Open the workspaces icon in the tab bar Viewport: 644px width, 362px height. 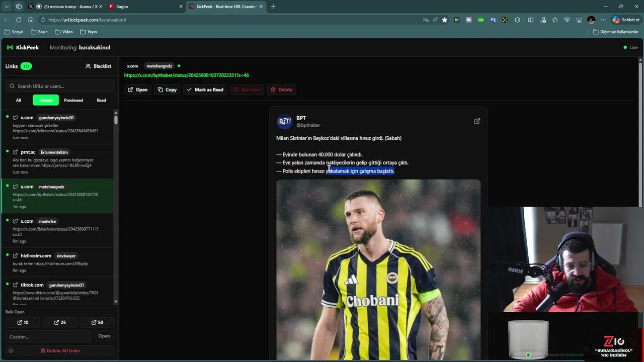[19, 7]
